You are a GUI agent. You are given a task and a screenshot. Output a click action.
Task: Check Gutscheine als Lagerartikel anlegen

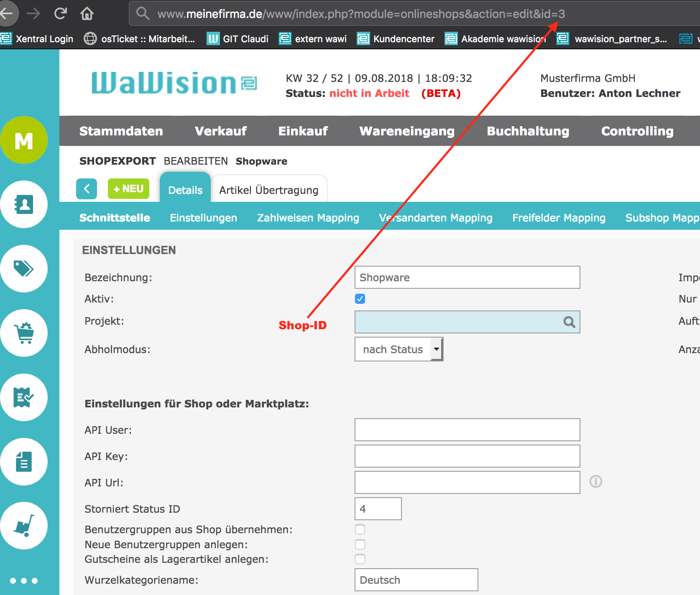360,559
